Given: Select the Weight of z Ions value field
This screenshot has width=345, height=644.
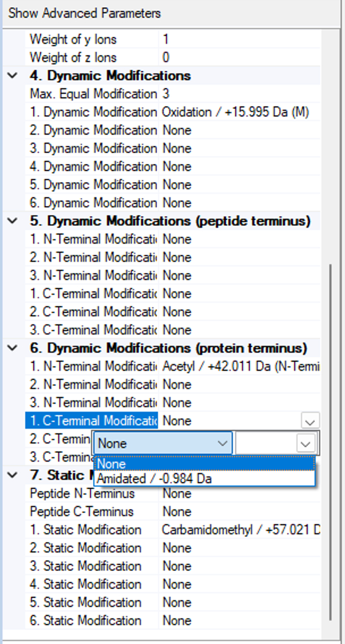Looking at the screenshot, I should pyautogui.click(x=238, y=58).
